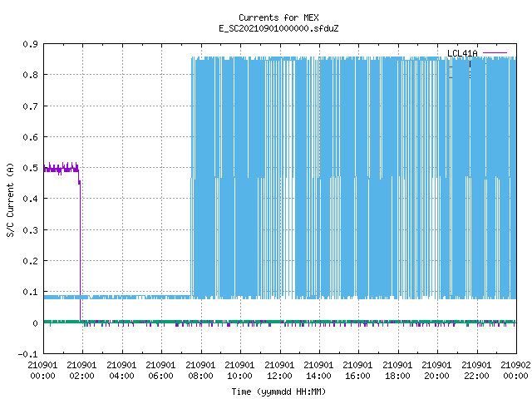Click the 0.5 y-axis tick label
Screen dimensions: 532x399
[30, 168]
